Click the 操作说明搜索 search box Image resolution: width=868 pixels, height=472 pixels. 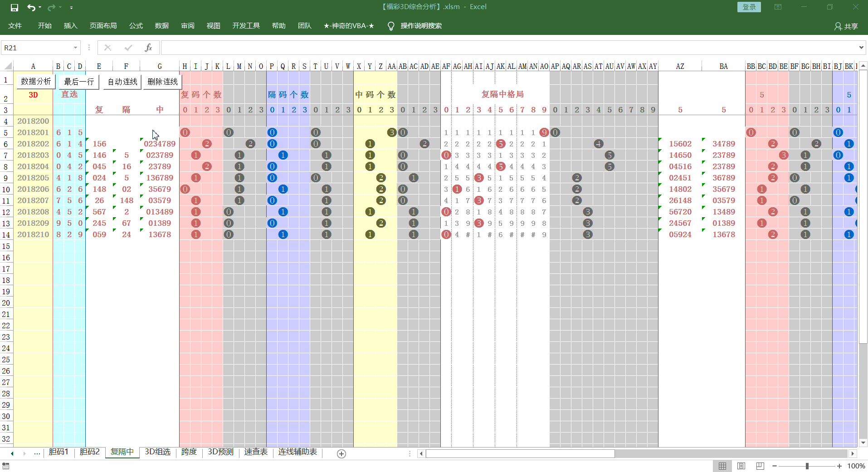coord(421,26)
